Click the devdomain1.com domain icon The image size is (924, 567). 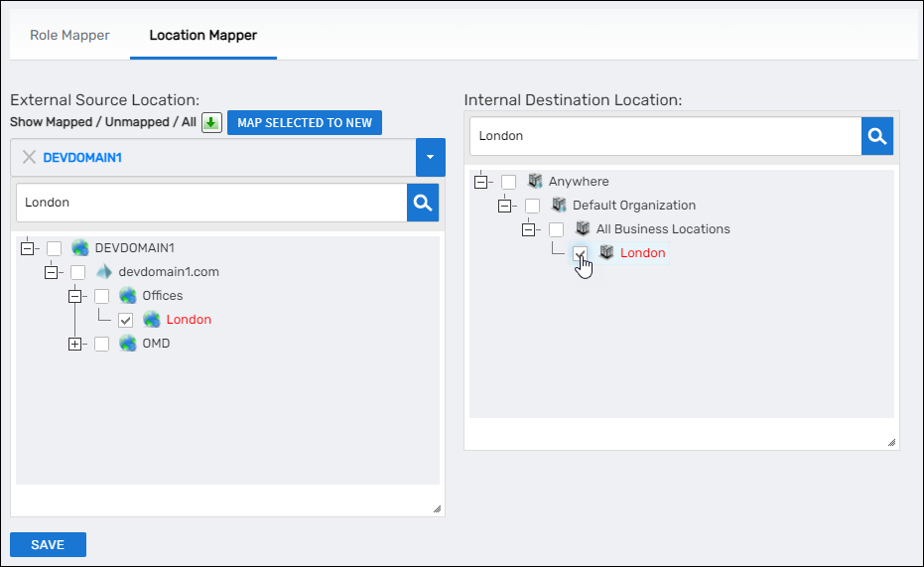[104, 272]
